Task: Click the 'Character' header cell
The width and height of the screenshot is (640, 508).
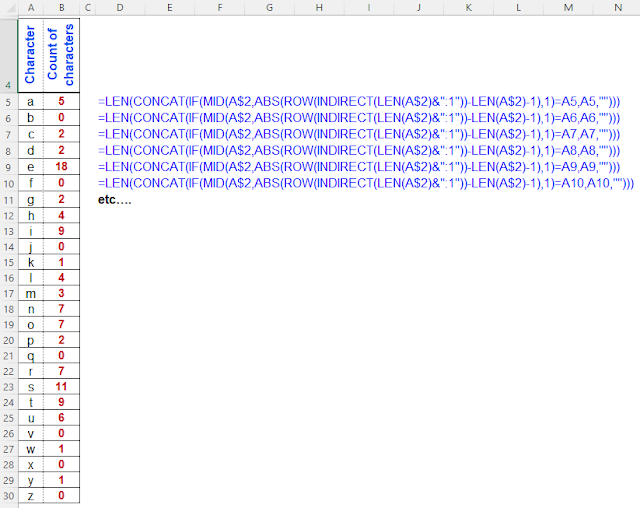Action: (x=31, y=55)
